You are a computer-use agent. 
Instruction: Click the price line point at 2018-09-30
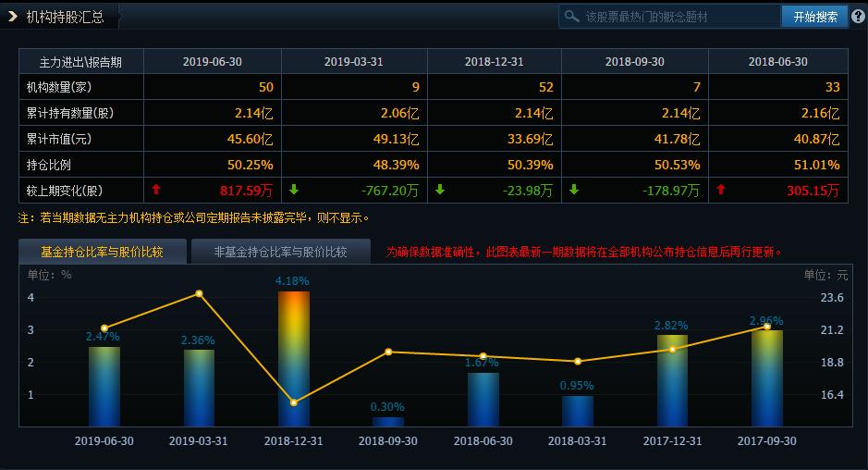pyautogui.click(x=388, y=352)
